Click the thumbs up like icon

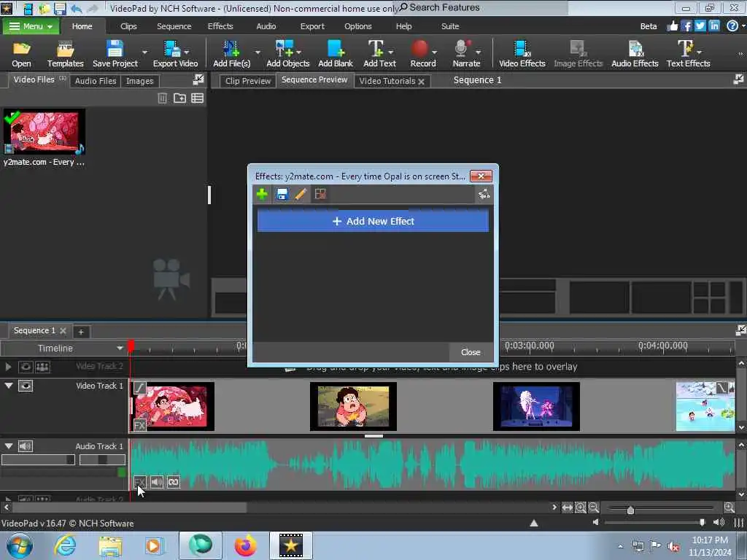click(672, 26)
